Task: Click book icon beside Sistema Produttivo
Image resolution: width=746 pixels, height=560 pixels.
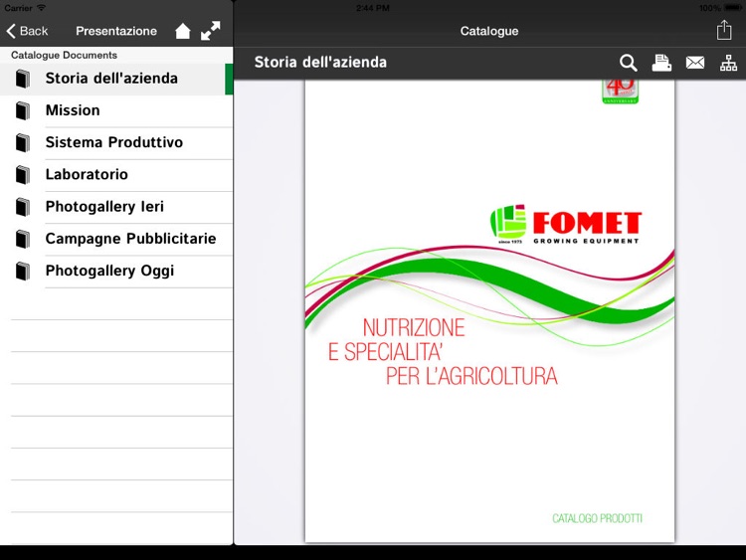Action: coord(22,143)
